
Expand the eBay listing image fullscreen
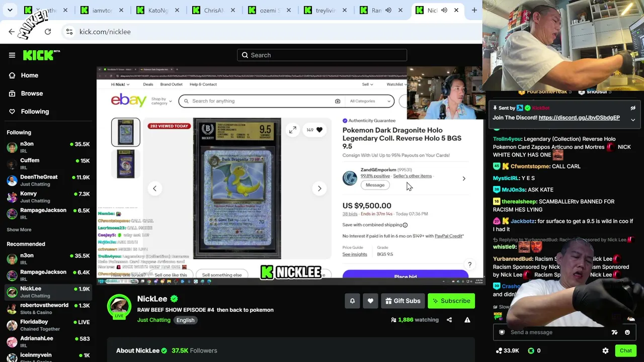pyautogui.click(x=292, y=130)
